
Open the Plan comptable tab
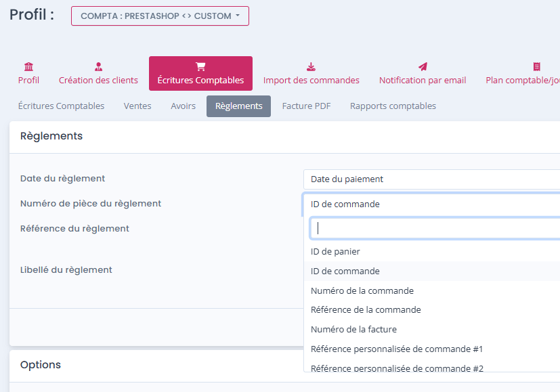pos(523,74)
